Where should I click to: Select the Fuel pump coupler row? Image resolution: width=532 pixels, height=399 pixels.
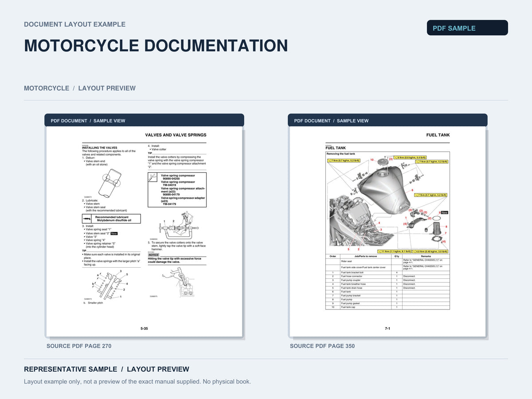pyautogui.click(x=387, y=280)
